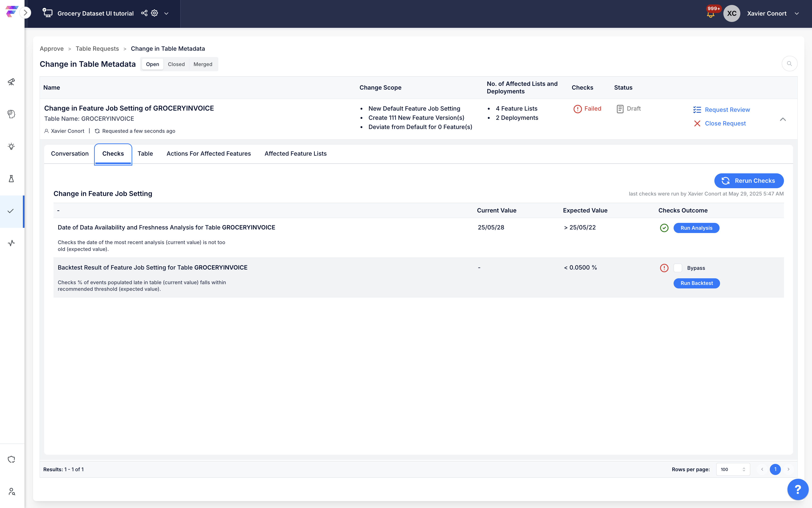
Task: Click the share icon beside catalog name
Action: tap(144, 13)
